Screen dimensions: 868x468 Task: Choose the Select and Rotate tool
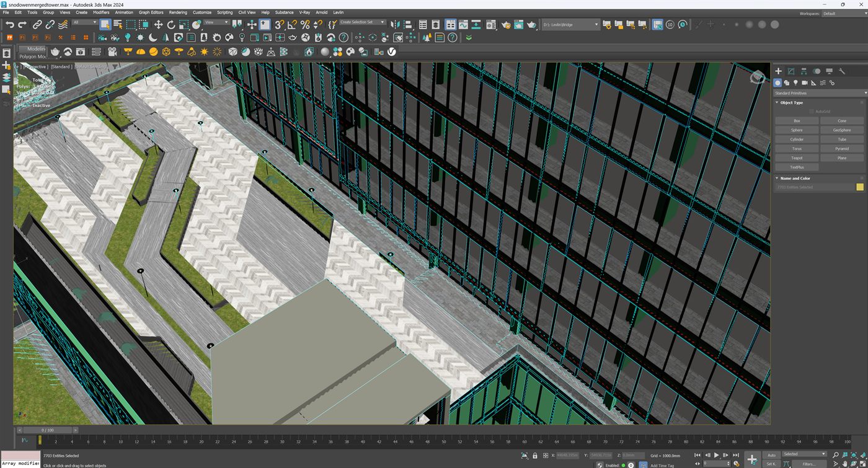[171, 25]
